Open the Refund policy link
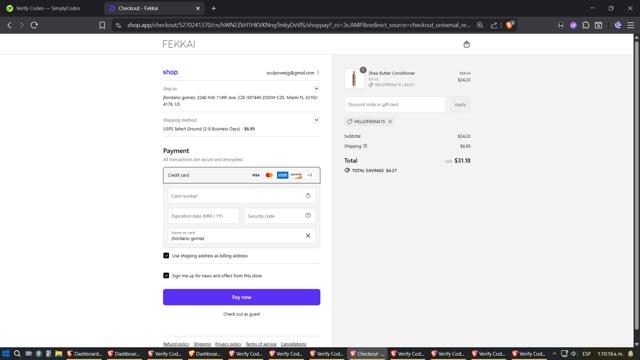The image size is (640, 360). pyautogui.click(x=176, y=344)
